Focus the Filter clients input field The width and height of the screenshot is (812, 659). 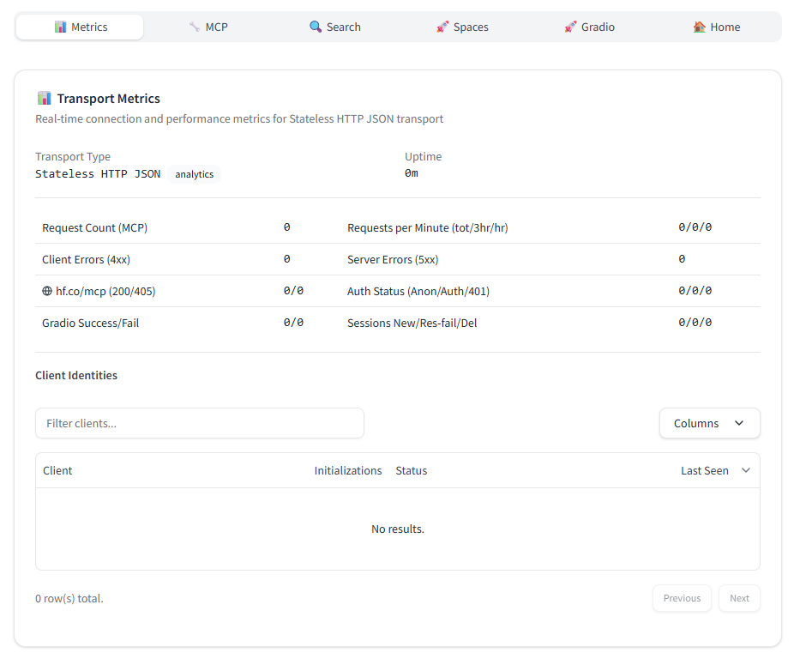pyautogui.click(x=199, y=423)
